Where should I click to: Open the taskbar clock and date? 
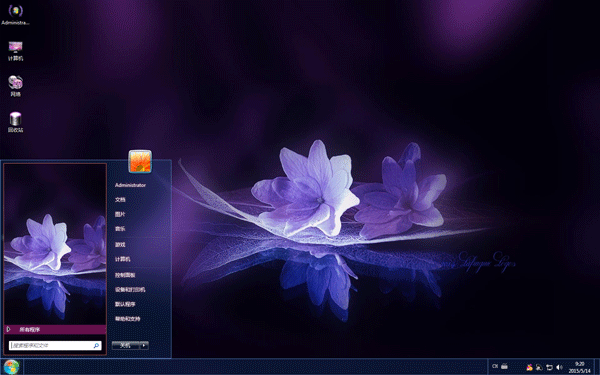[x=580, y=367]
